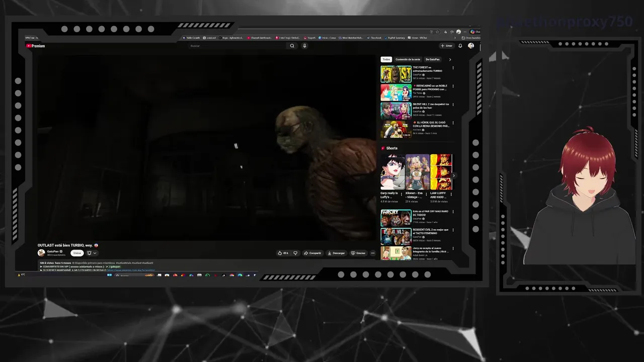Click the GatoPan channel avatar

click(41, 253)
